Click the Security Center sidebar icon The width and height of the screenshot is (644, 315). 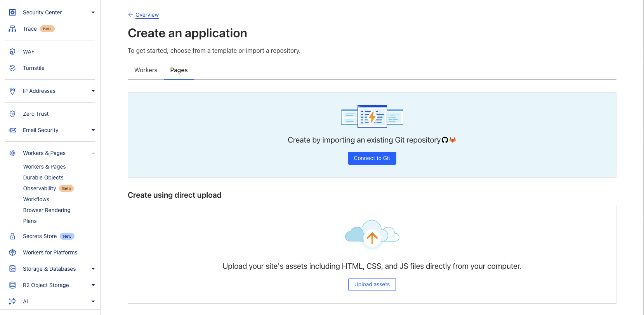pos(12,12)
